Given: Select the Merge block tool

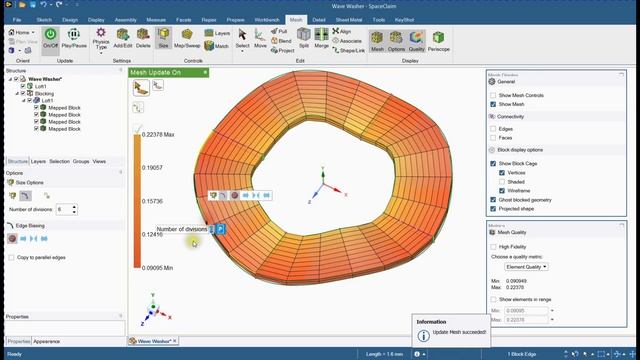Looking at the screenshot, I should pos(321,38).
